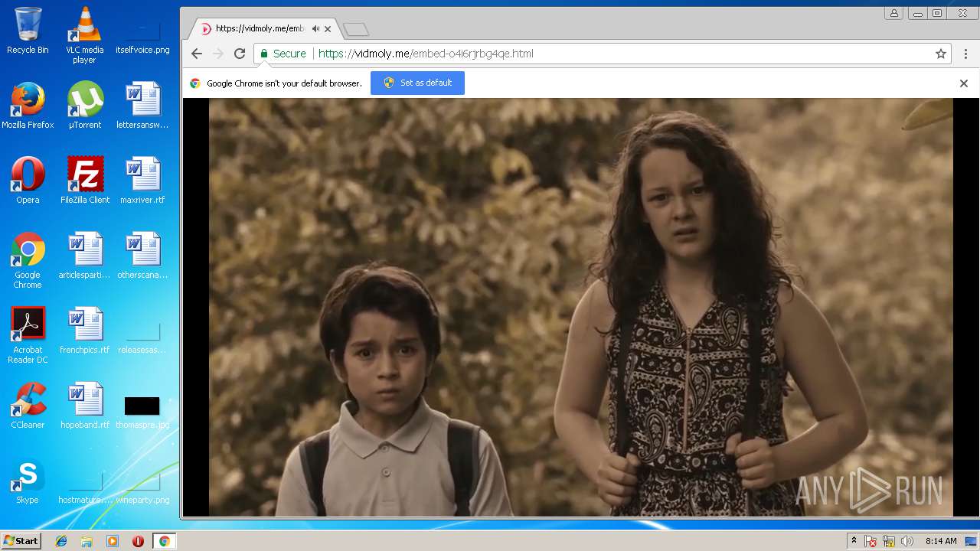This screenshot has width=980, height=551.
Task: Mute the tab using its speaker icon
Action: pos(315,28)
